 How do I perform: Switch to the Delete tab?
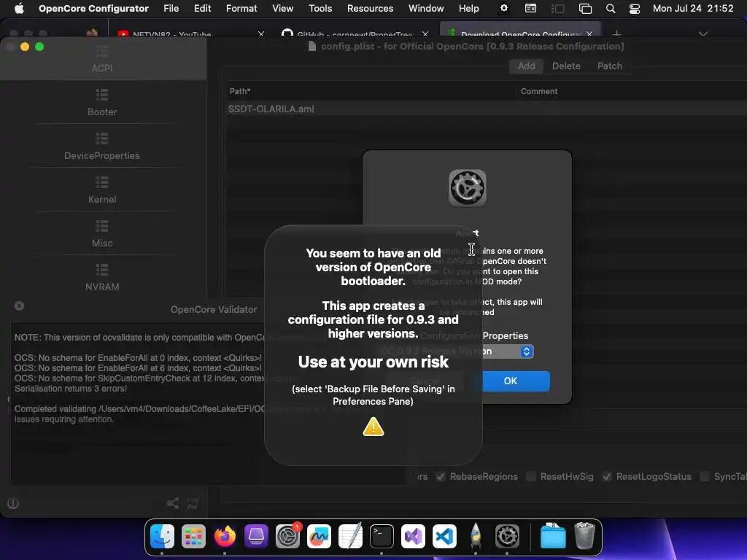[566, 66]
